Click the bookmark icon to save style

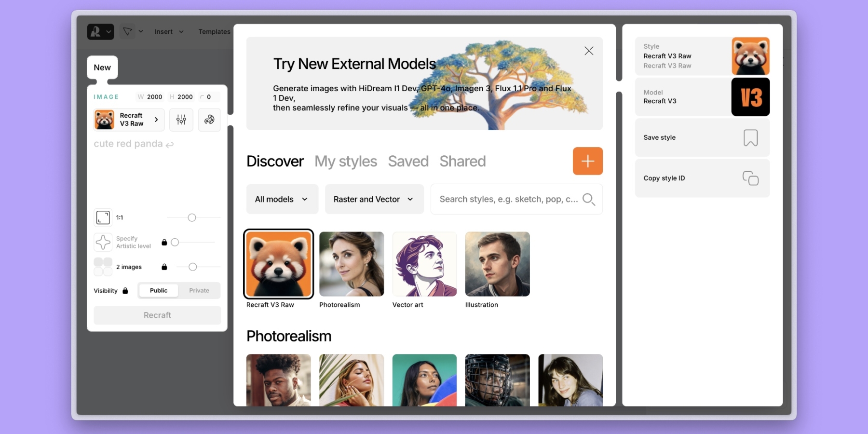coord(750,138)
